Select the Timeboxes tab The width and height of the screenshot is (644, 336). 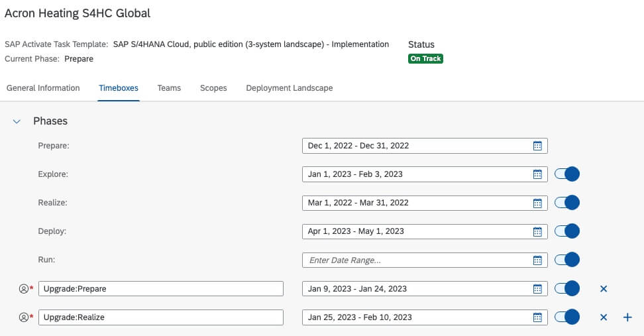119,88
